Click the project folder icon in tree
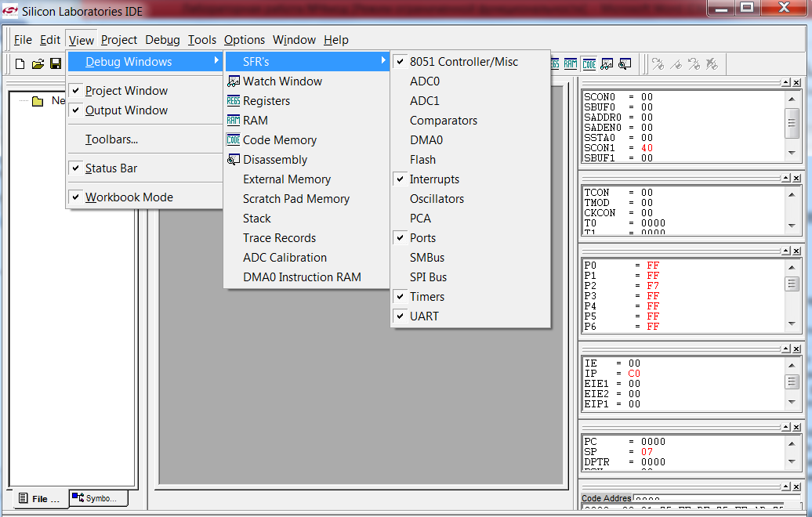Screen dimensions: 812x517 pyautogui.click(x=38, y=101)
